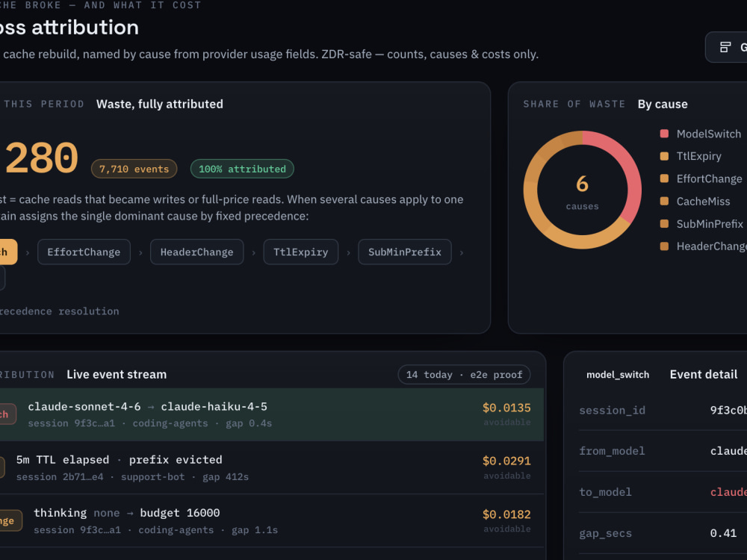Image resolution: width=747 pixels, height=560 pixels.
Task: Click the $0.0291 avoidable cost
Action: 506,461
